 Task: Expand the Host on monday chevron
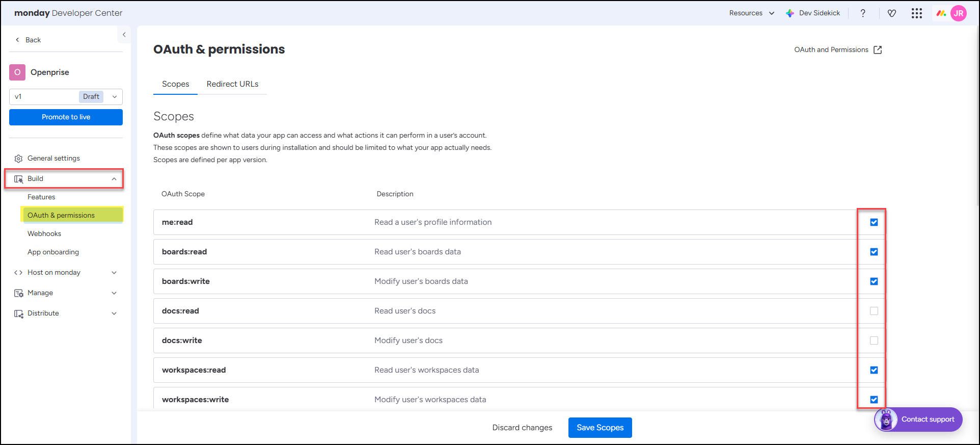[114, 273]
